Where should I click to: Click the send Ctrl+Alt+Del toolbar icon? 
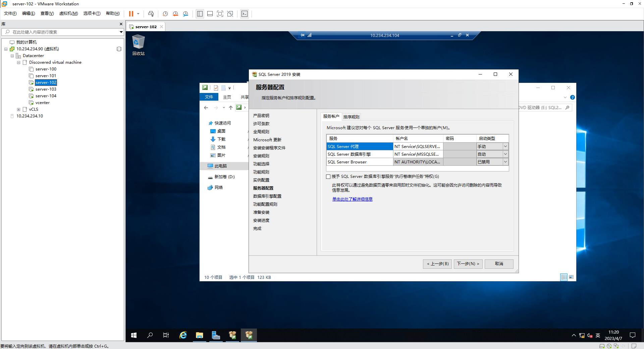pos(151,14)
